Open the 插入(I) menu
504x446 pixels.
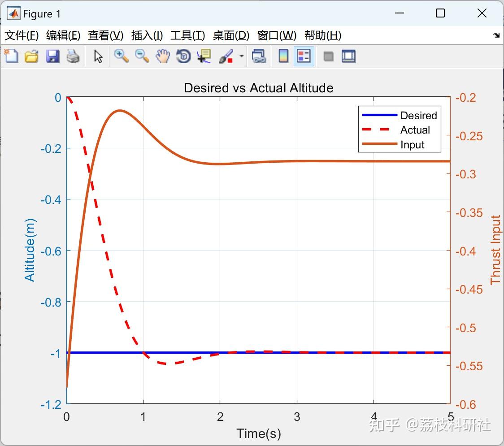point(147,35)
